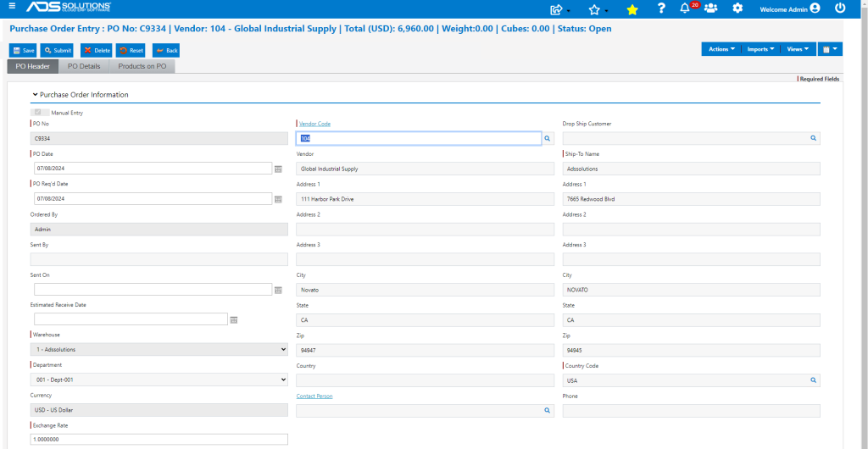
Task: Click Drop Ship Customer search magnifier
Action: click(814, 138)
